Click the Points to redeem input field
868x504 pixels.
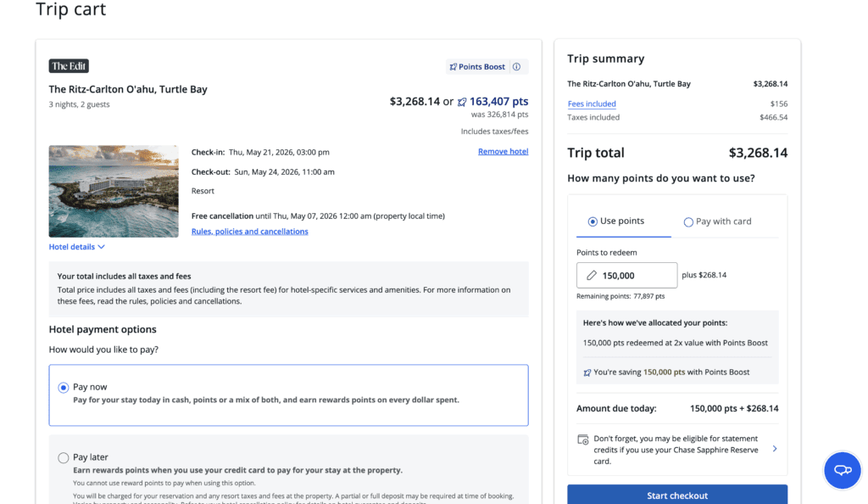click(636, 276)
